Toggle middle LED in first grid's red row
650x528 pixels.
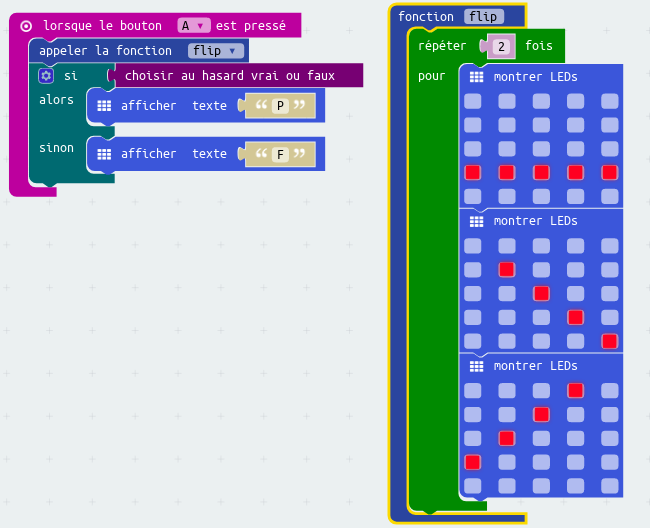541,172
